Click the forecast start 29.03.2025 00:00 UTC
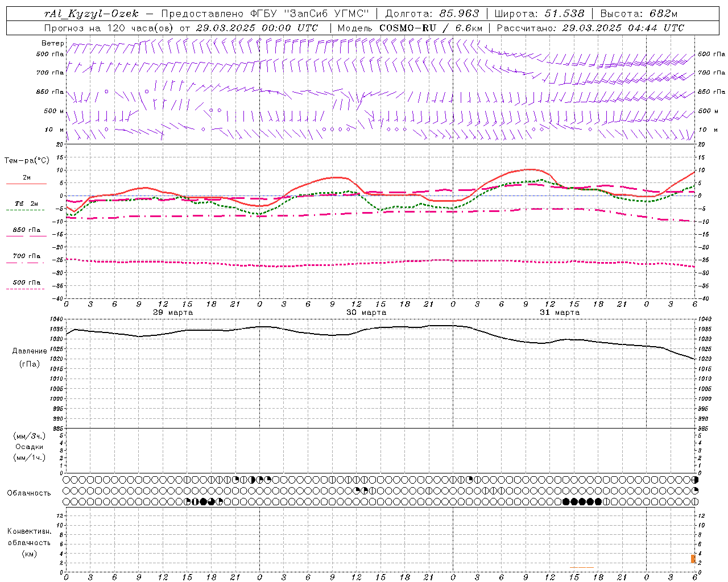This screenshot has width=728, height=582. (x=257, y=28)
